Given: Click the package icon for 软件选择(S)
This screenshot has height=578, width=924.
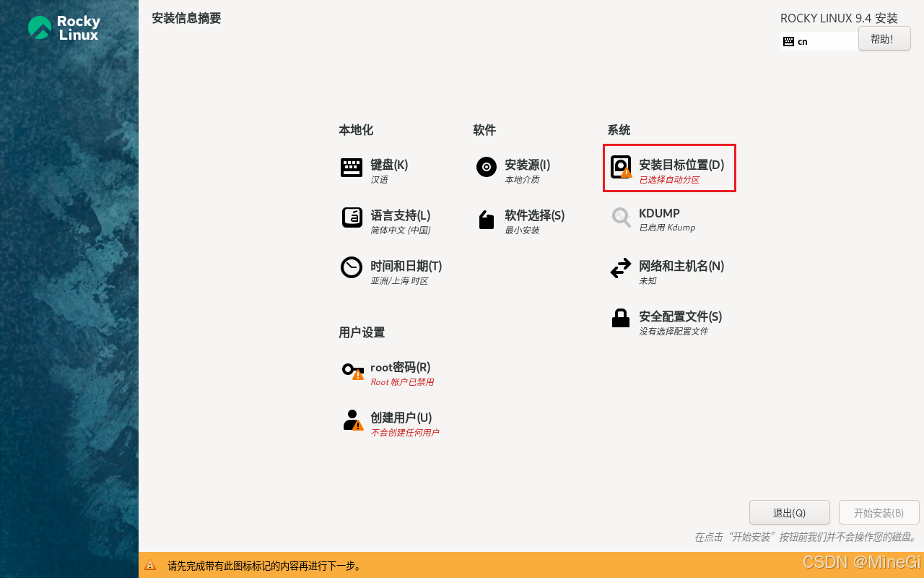Looking at the screenshot, I should [x=487, y=220].
